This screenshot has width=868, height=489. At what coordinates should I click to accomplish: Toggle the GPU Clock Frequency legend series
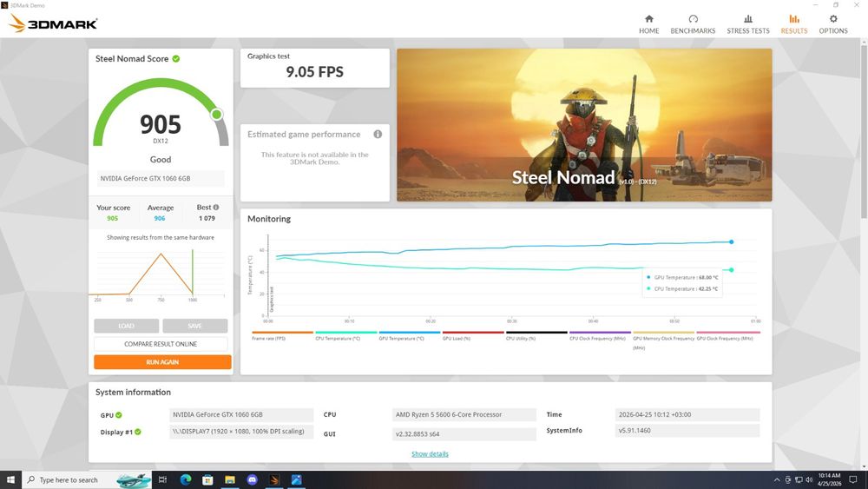pos(728,336)
